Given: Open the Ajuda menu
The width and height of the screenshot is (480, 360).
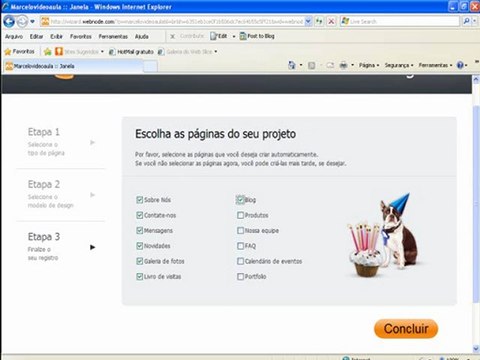Looking at the screenshot, I should [x=142, y=36].
